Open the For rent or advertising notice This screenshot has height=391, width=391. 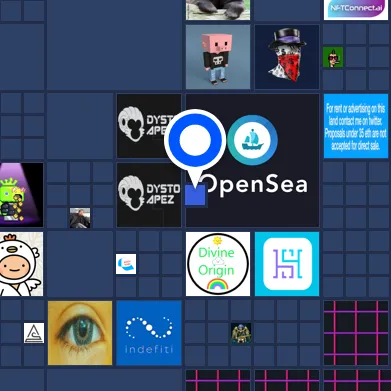[356, 126]
